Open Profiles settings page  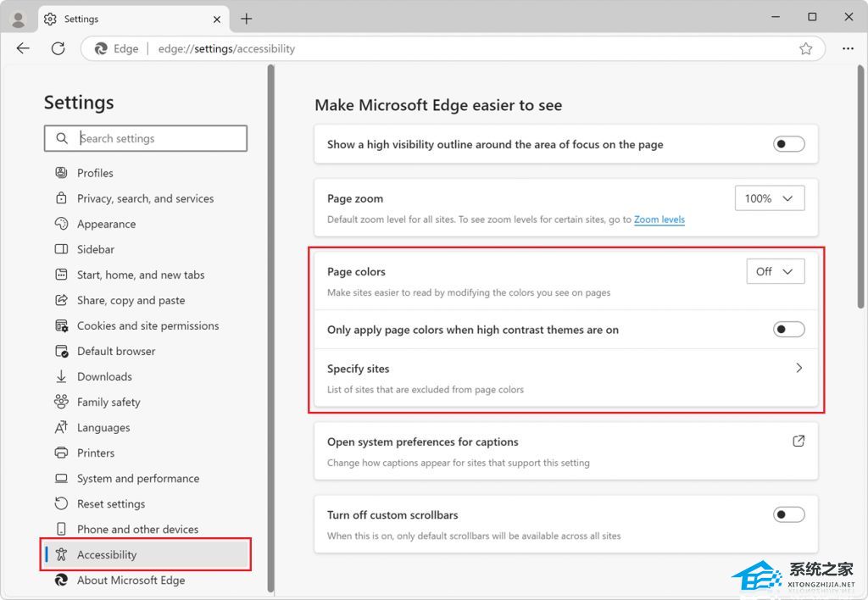(95, 173)
